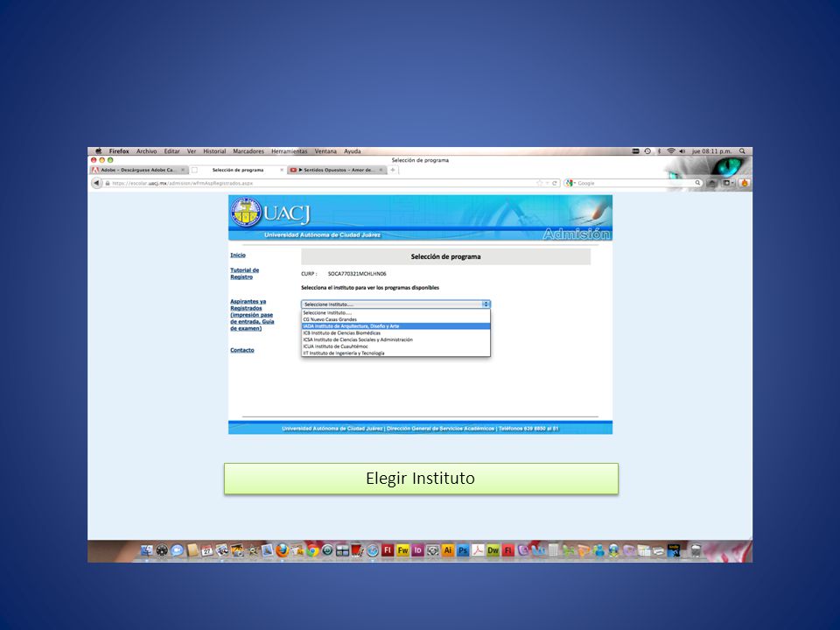Open the Ayuda menu
Screen dimensions: 840x630
tap(352, 151)
